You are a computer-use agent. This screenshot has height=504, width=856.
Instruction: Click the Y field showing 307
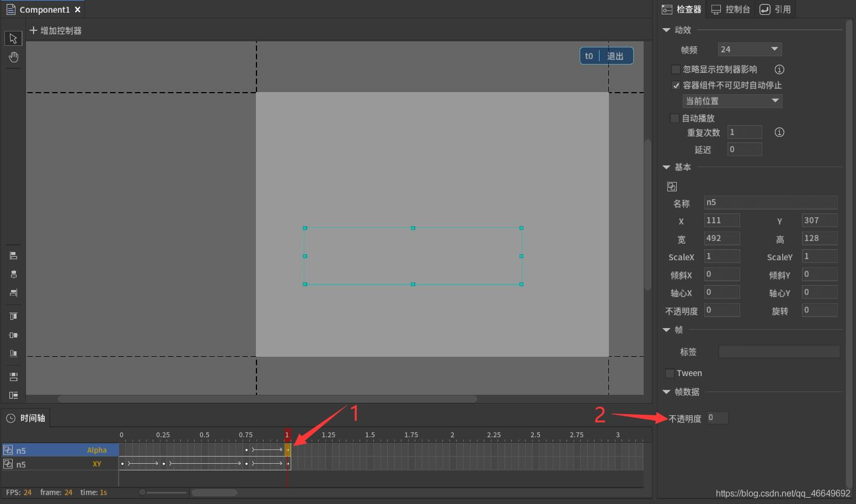(x=820, y=221)
